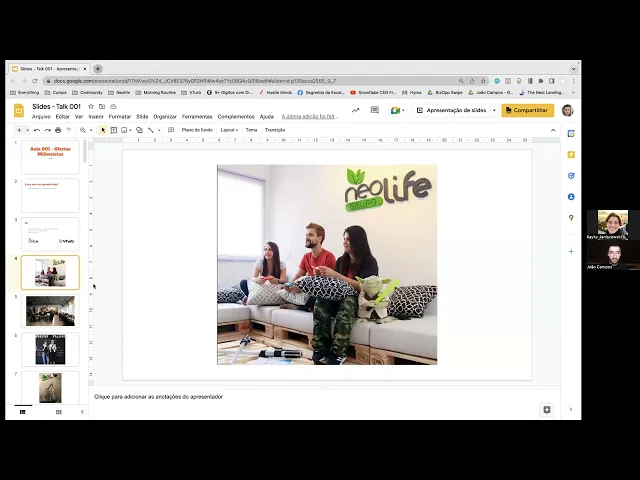The height and width of the screenshot is (480, 640).
Task: Click the Google Meet camera icon
Action: pos(395,110)
